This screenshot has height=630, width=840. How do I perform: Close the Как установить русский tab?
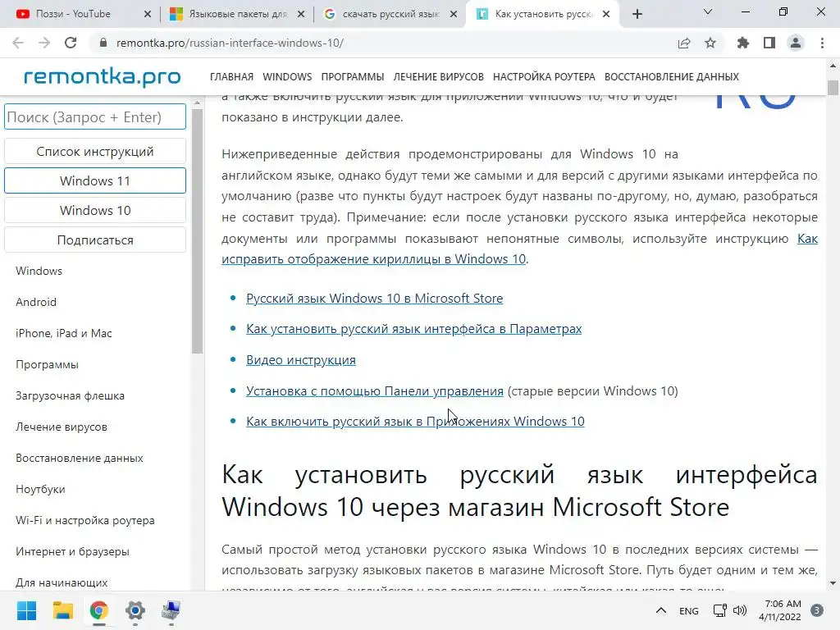(x=606, y=14)
